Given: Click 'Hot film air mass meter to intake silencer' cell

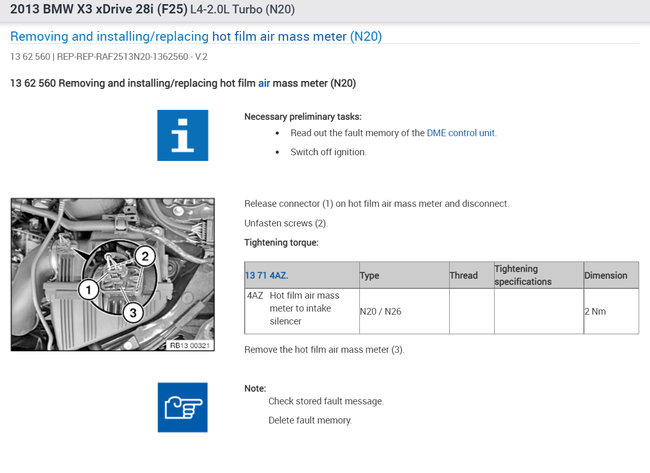Looking at the screenshot, I should (x=304, y=308).
